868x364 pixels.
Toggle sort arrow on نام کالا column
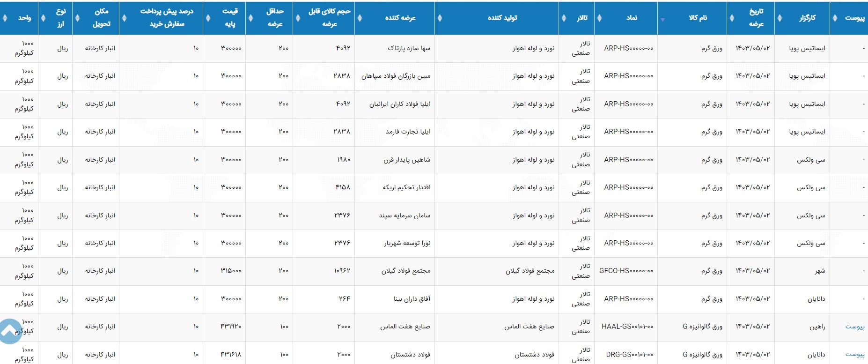click(x=662, y=20)
